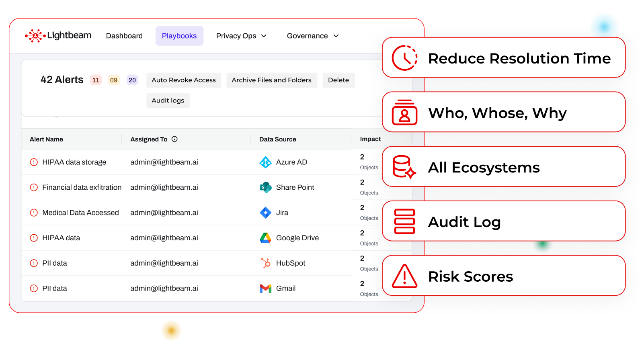Viewport: 644px width, 346px height.
Task: Click HIPAA data storage alert icon
Action: point(34,162)
